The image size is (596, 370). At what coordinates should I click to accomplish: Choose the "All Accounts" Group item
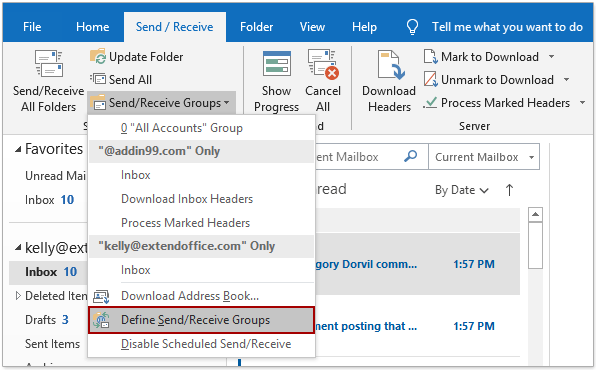point(201,128)
